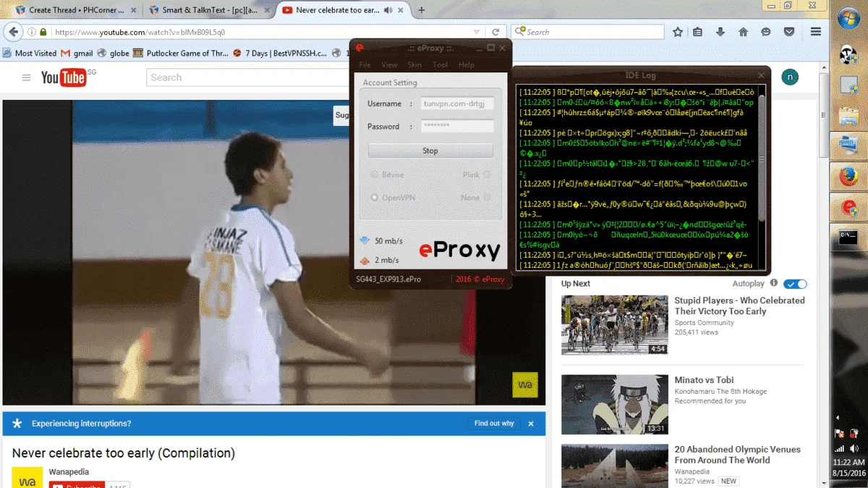Open Firefox from Windows taskbar
Screen dimensions: 868x488
point(848,177)
